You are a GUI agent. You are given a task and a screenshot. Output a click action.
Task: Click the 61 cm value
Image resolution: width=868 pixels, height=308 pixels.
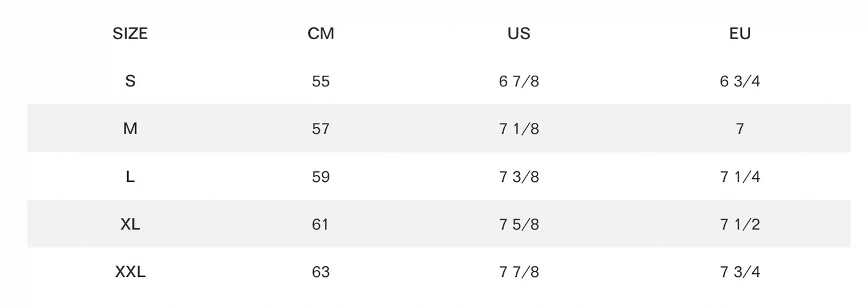pyautogui.click(x=321, y=224)
